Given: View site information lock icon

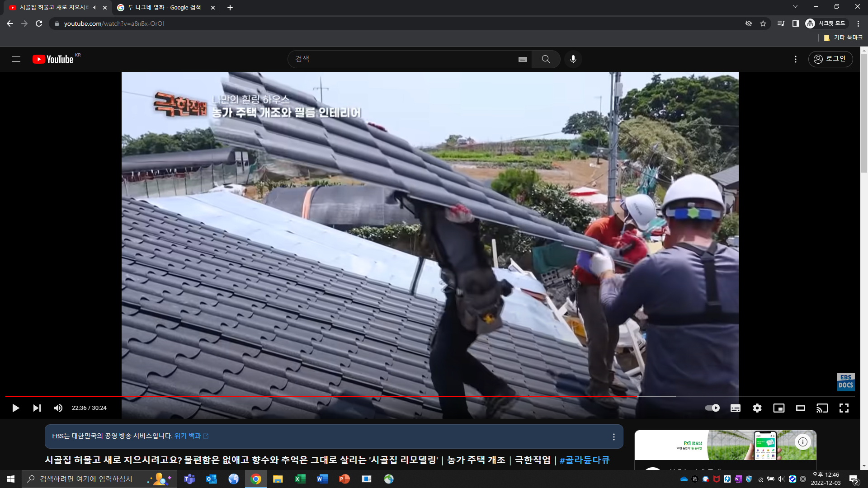Looking at the screenshot, I should [x=57, y=23].
